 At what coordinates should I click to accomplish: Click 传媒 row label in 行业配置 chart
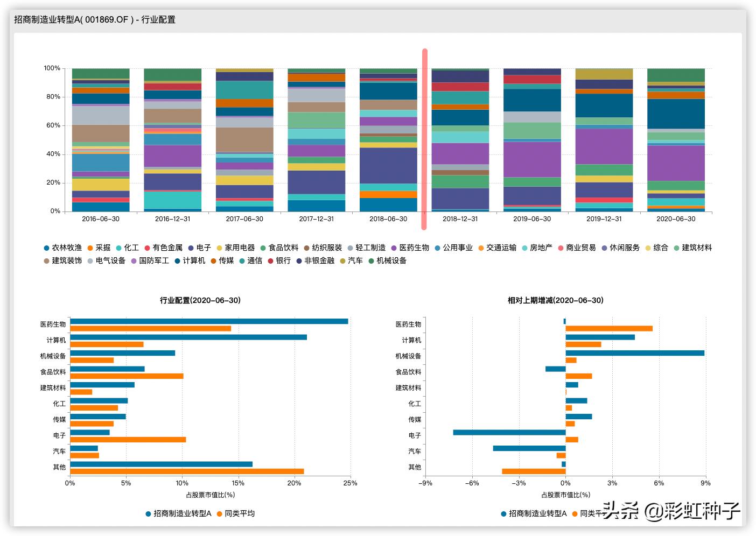coord(59,420)
